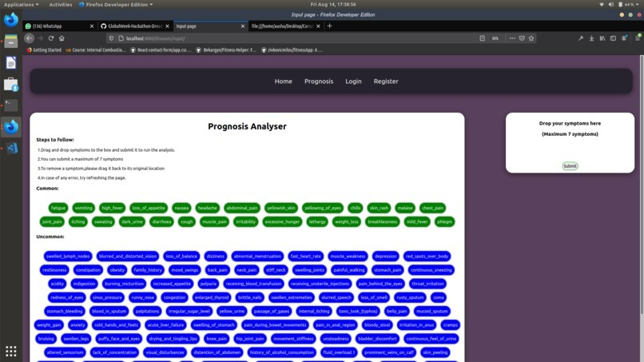The height and width of the screenshot is (362, 644).
Task: Toggle the sidebar icon in toolbar
Action: [x=613, y=38]
